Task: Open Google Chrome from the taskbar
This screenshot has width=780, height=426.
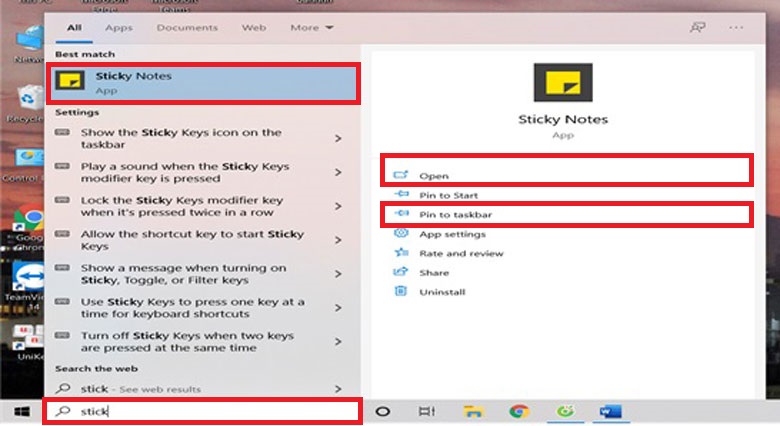Action: 518,411
